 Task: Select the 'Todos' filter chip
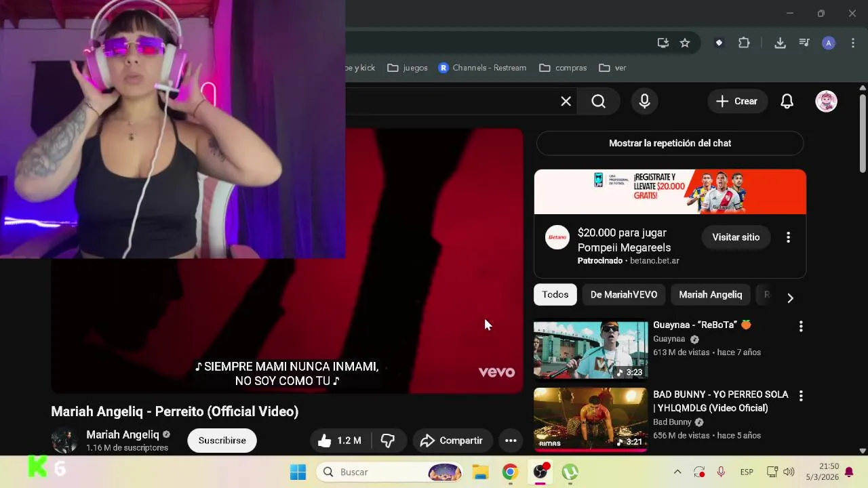point(555,295)
